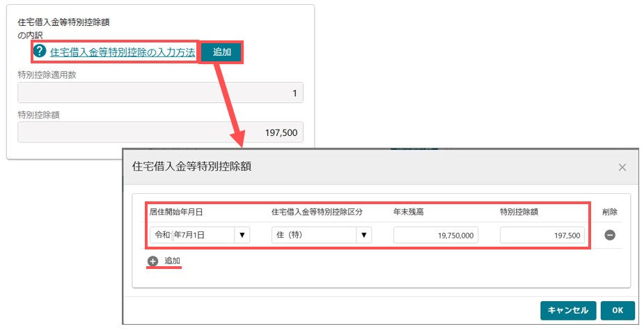Click the キャンセル button

click(x=568, y=310)
